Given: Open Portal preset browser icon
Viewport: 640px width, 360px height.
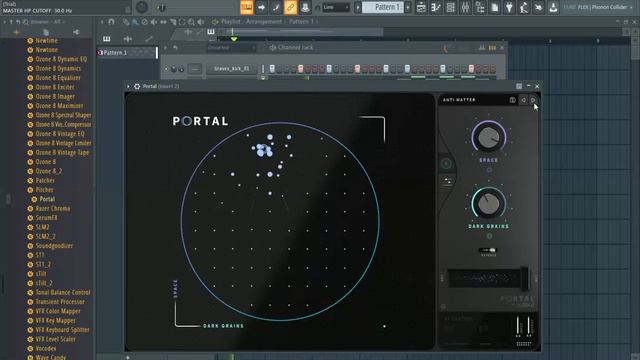Looking at the screenshot, I should [x=512, y=100].
